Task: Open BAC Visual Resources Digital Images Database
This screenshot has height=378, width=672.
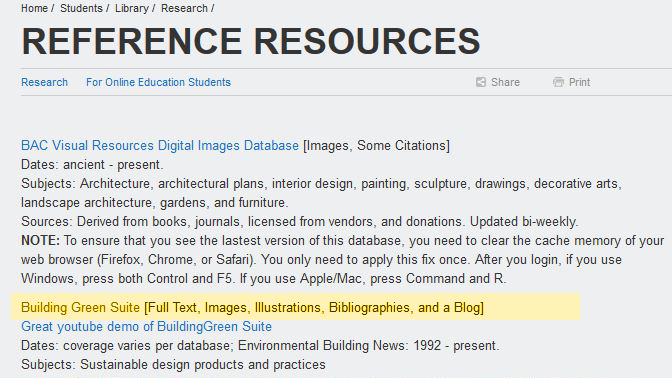Action: tap(160, 146)
